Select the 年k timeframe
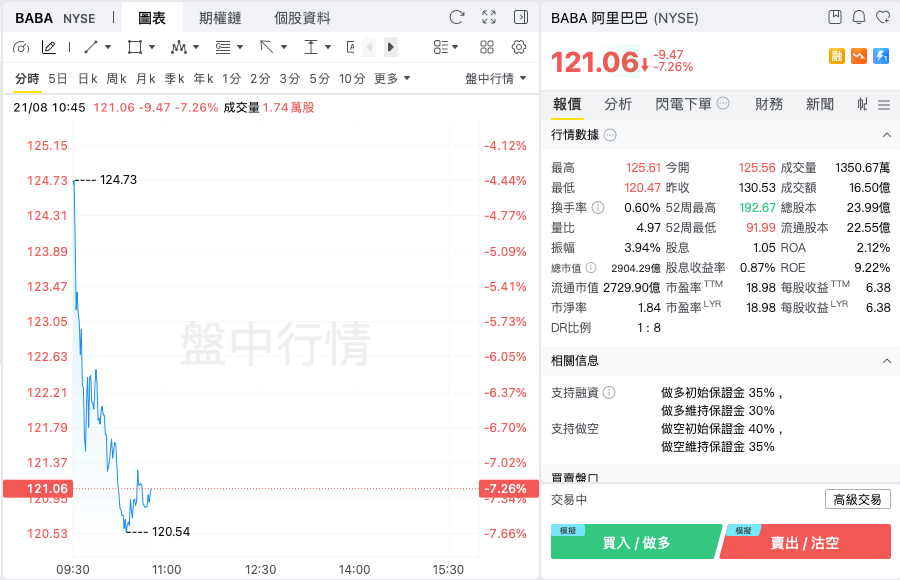This screenshot has width=900, height=580. click(204, 78)
